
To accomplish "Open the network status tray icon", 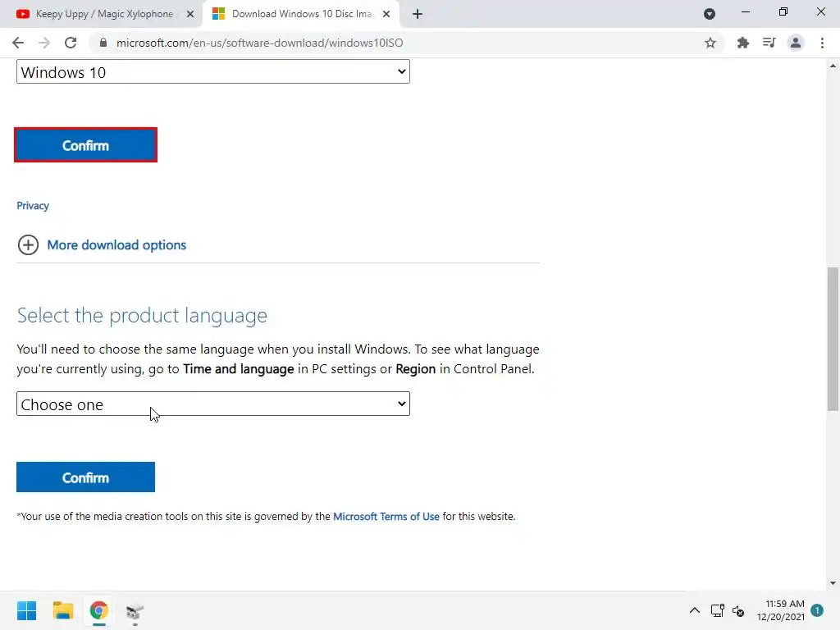I will (x=717, y=610).
